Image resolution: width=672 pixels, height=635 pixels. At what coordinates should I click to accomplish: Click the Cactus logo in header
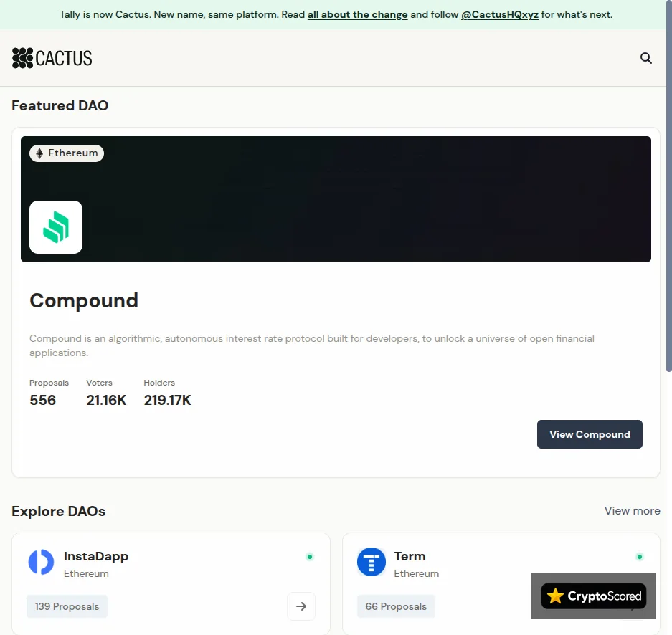click(52, 58)
